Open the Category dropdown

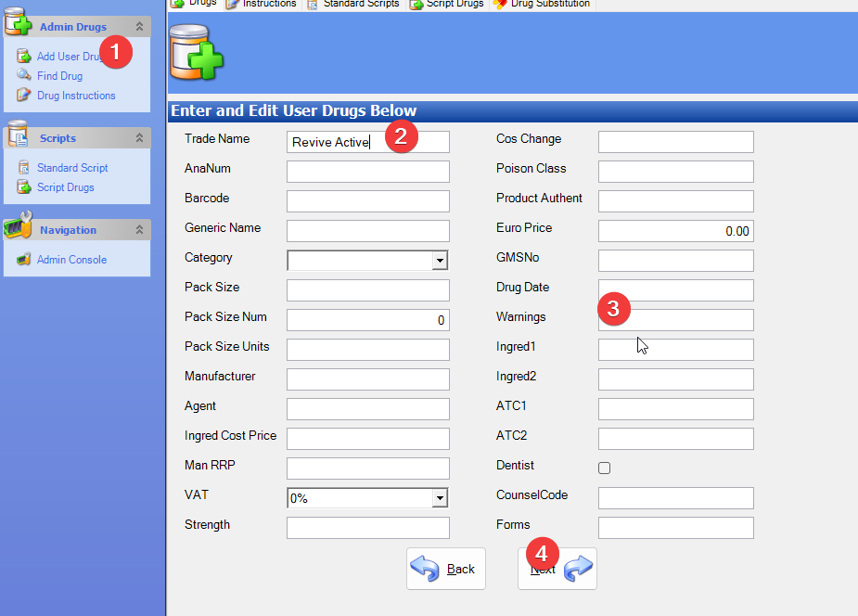point(440,261)
